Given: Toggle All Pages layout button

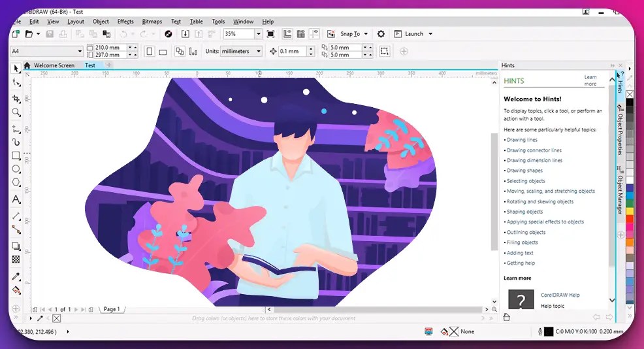Looking at the screenshot, I should [180, 52].
